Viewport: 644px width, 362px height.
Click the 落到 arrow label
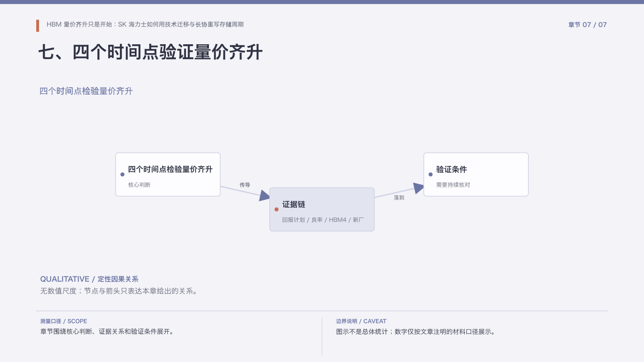tap(399, 197)
